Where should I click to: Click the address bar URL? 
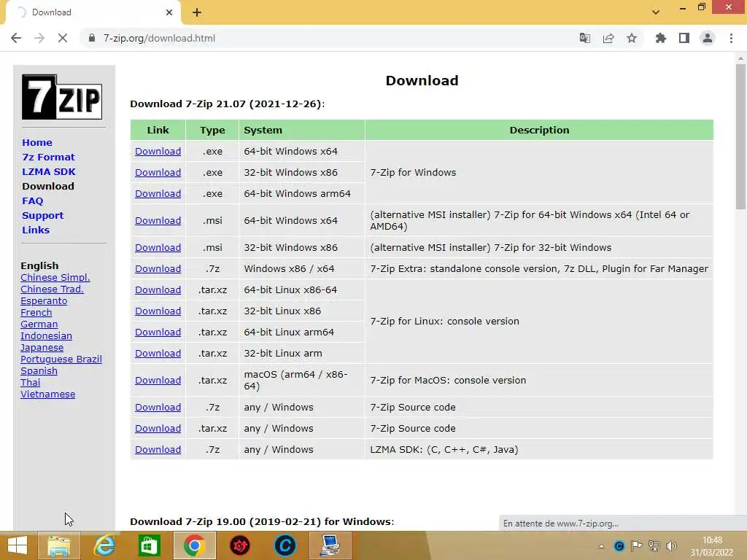pyautogui.click(x=159, y=38)
